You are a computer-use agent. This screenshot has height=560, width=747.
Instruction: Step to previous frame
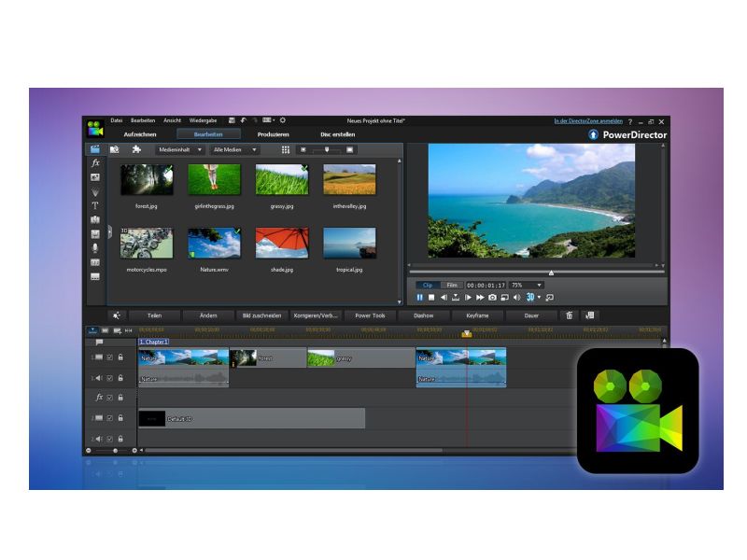click(444, 298)
